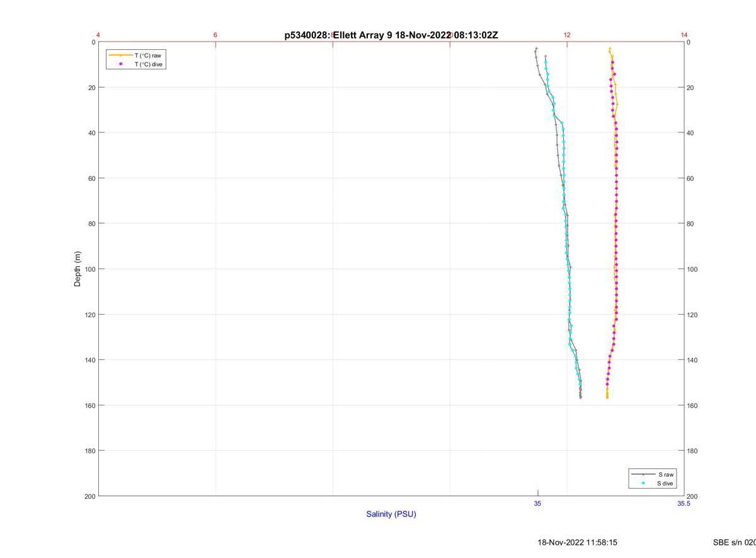Click the red '14' temperature tick label
The width and height of the screenshot is (756, 558).
click(684, 35)
